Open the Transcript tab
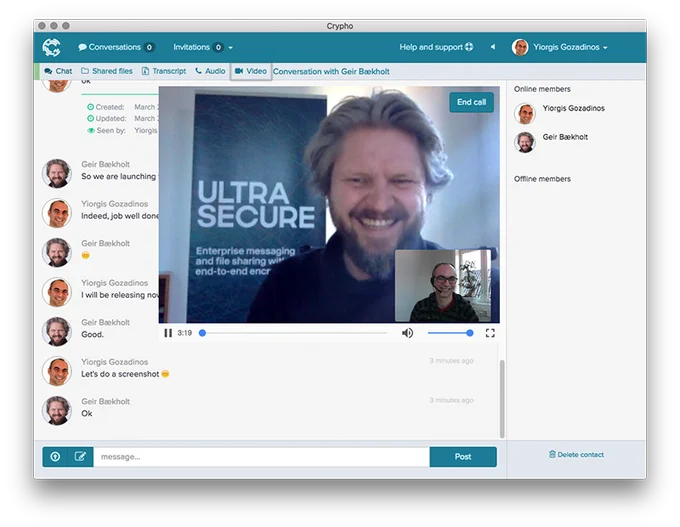This screenshot has width=680, height=527. 164,71
